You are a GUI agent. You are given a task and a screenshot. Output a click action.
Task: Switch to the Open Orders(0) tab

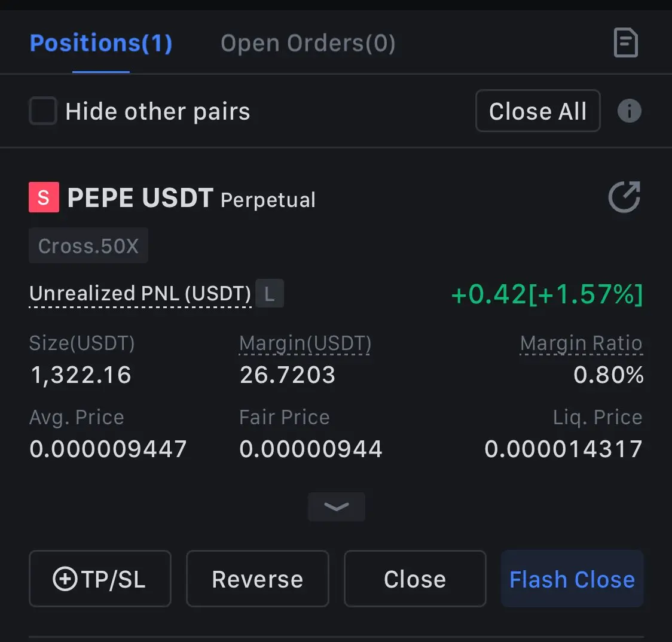308,43
